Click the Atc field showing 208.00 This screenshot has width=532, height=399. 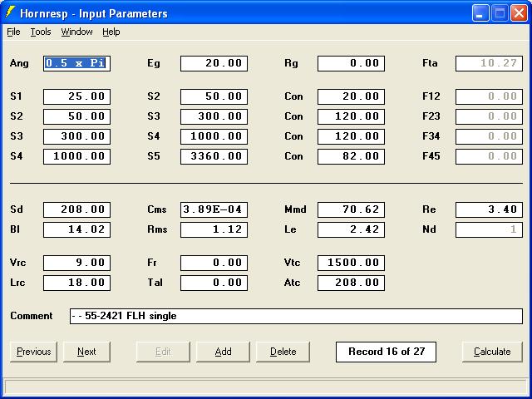point(351,283)
